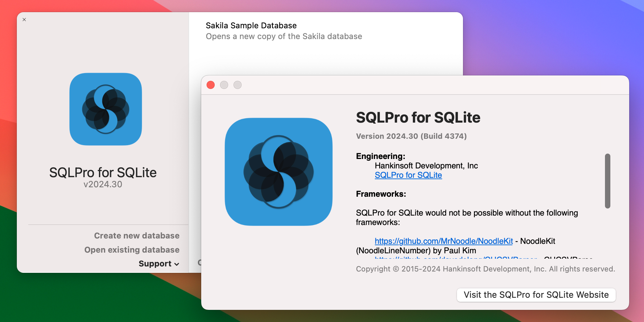Click "Open existing database"
Screen dimensions: 644x322
(x=132, y=250)
